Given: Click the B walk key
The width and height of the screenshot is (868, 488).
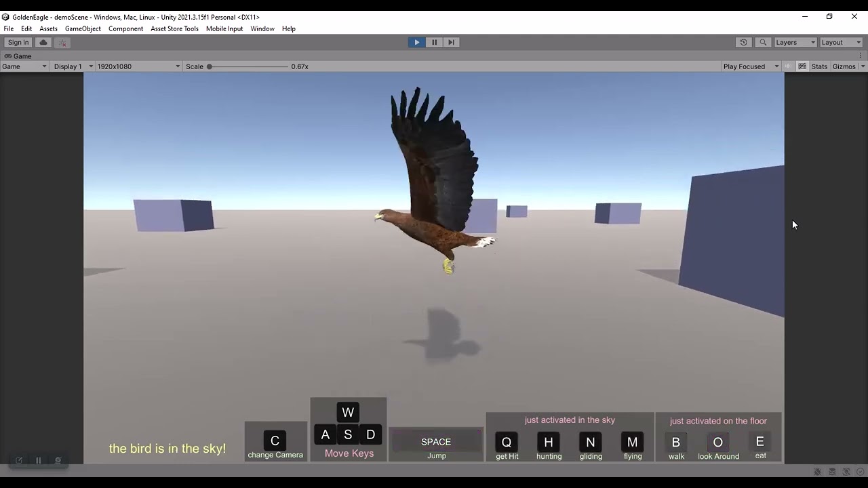Looking at the screenshot, I should pos(676,442).
